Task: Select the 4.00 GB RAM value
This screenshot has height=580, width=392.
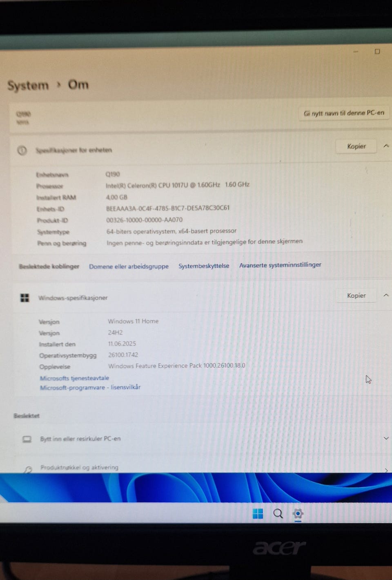Action: [117, 197]
